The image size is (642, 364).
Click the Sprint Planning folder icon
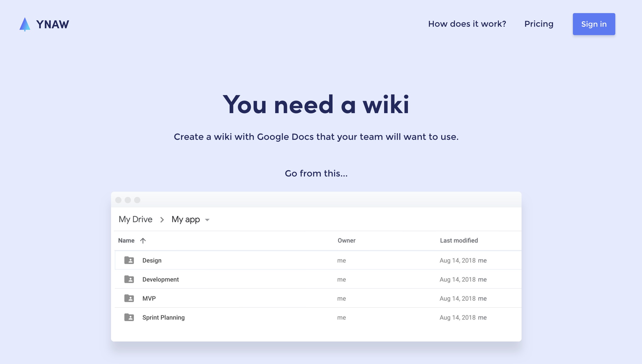coord(129,317)
